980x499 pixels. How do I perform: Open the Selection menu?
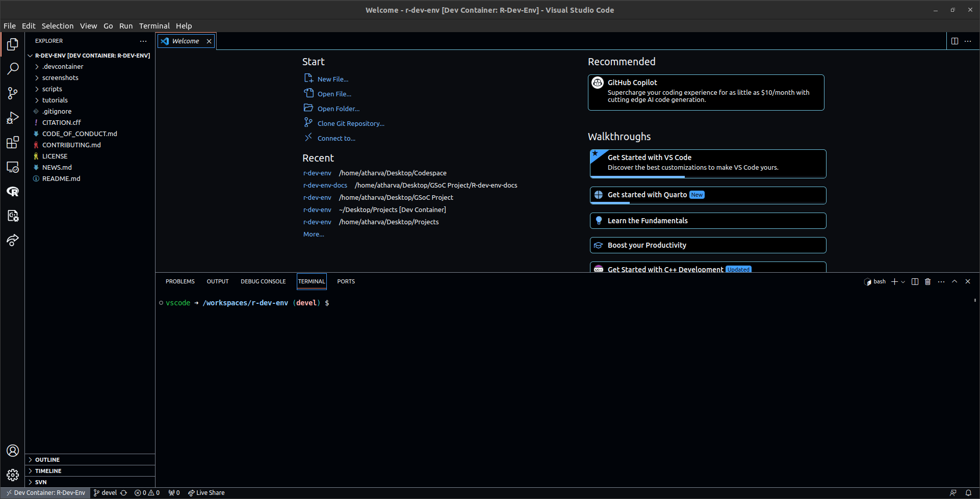[x=58, y=26]
